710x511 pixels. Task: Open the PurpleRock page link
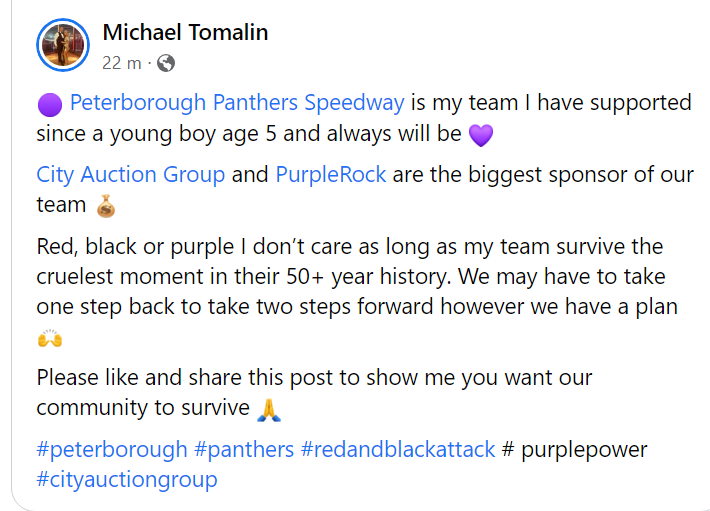tap(330, 174)
